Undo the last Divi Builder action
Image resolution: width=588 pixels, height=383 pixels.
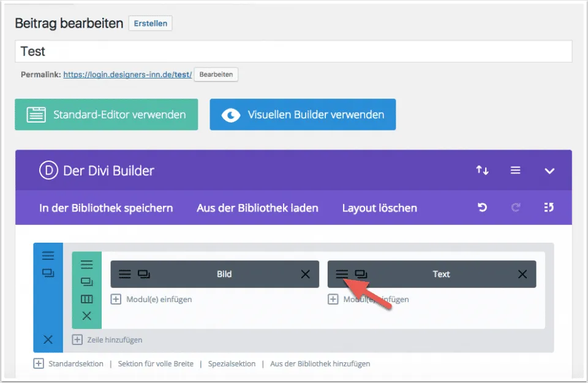[x=482, y=208]
